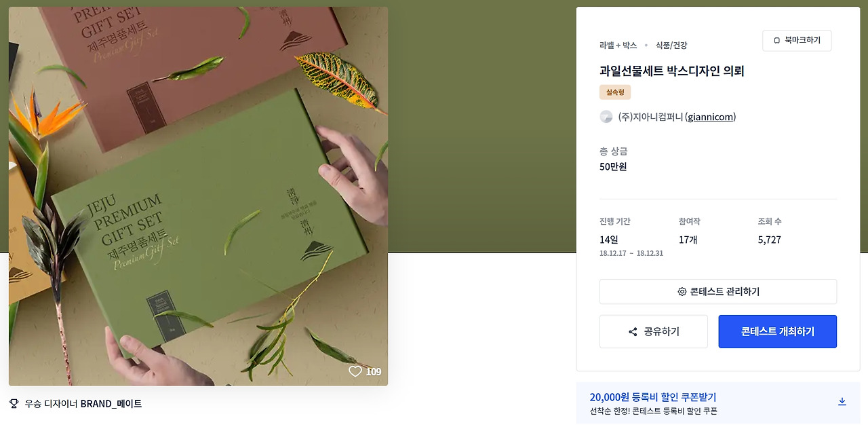Open the gift set box design thumbnail

(198, 196)
